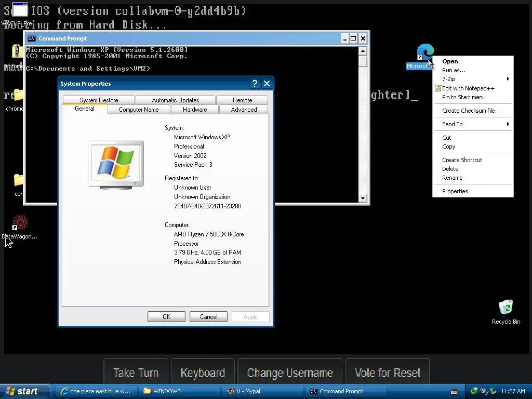Choose Pin to Start menu
532x399 pixels.
473,97
